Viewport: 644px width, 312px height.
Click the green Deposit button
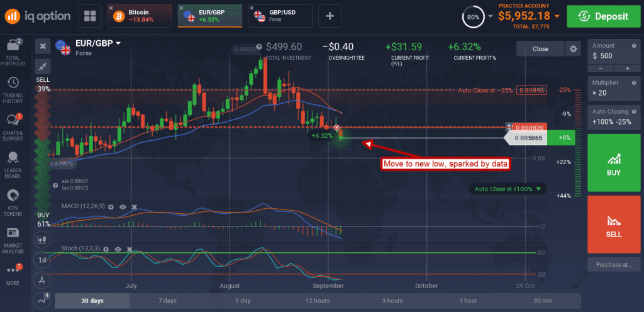(603, 16)
